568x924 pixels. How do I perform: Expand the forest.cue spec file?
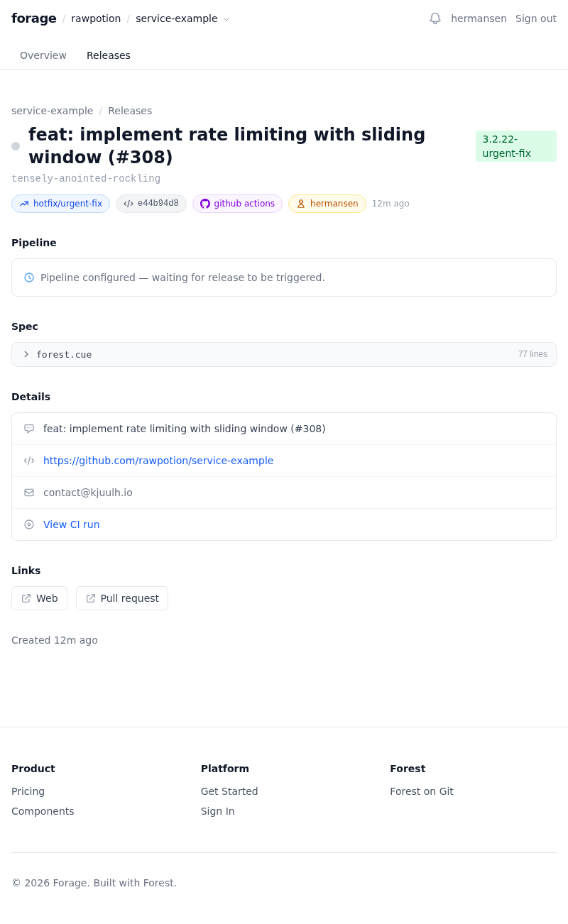click(x=27, y=354)
